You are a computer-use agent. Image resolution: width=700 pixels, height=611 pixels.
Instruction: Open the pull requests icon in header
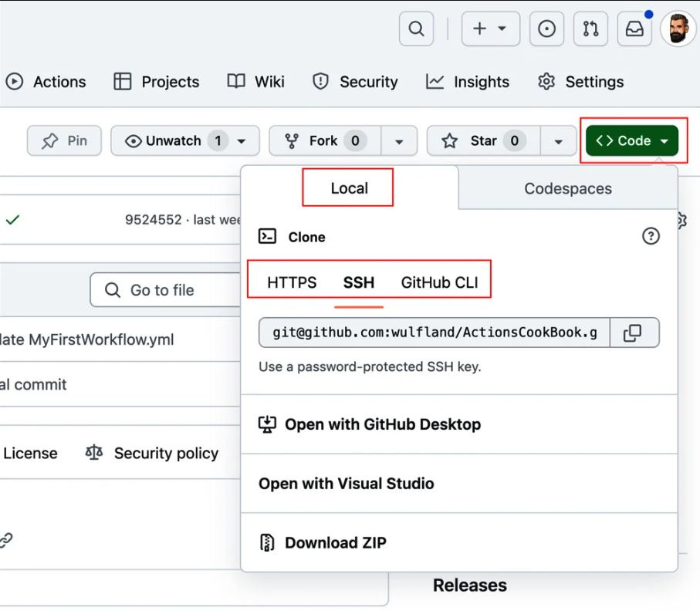(590, 29)
